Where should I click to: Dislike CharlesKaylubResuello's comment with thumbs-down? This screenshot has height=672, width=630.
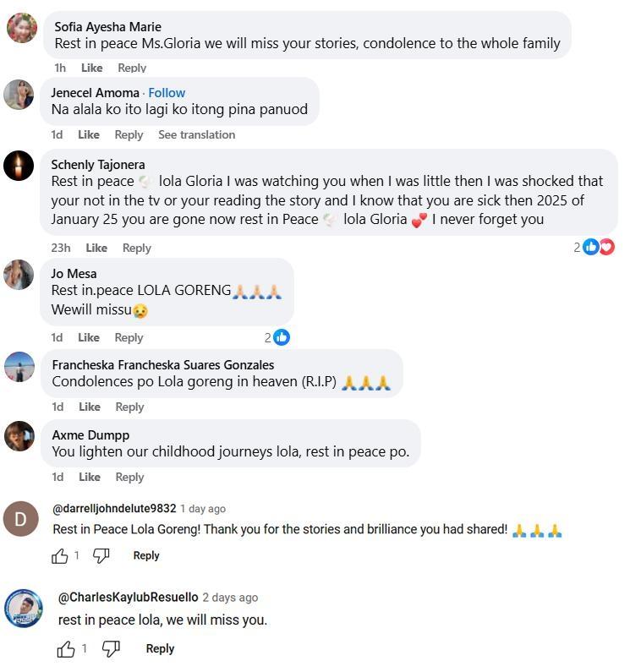111,649
